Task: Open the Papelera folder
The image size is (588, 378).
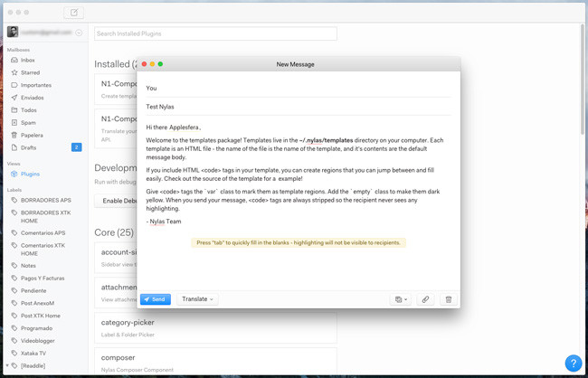Action: click(32, 135)
